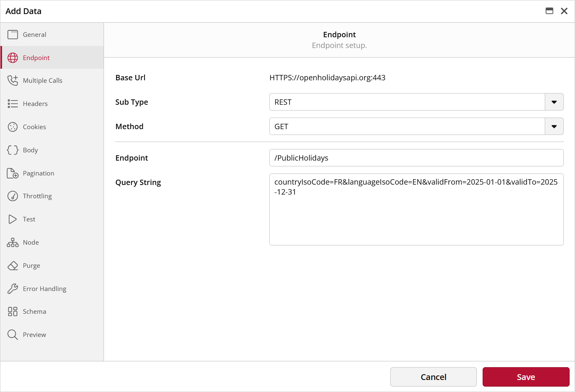Click the Method label
This screenshot has height=392, width=575.
click(129, 126)
